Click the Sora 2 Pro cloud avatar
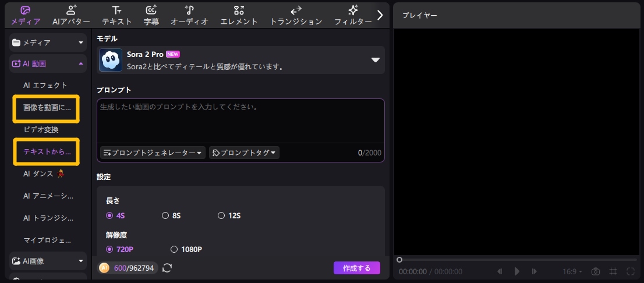The width and height of the screenshot is (644, 283). click(111, 60)
